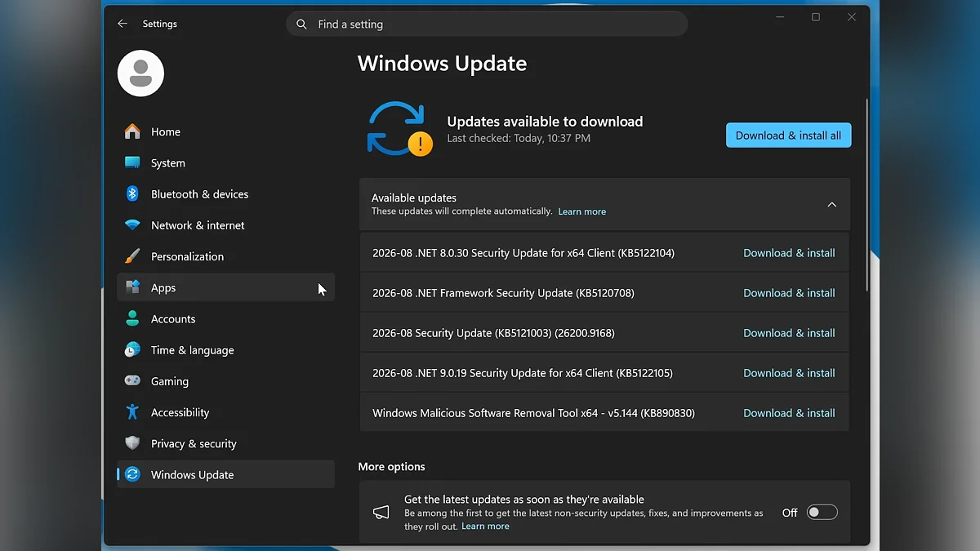Click the Windows Update sync icon in sidebar
Viewport: 980px width, 551px height.
[132, 474]
